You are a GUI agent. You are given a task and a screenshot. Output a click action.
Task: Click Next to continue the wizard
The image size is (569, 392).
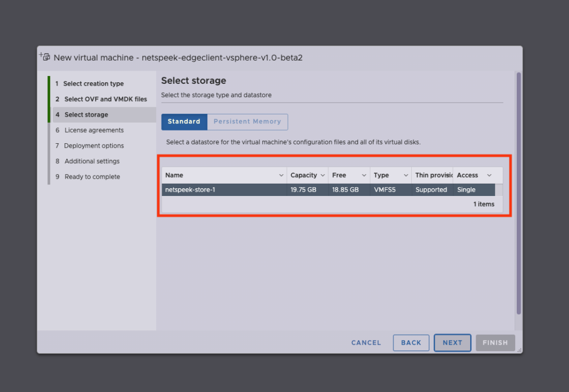[452, 343]
